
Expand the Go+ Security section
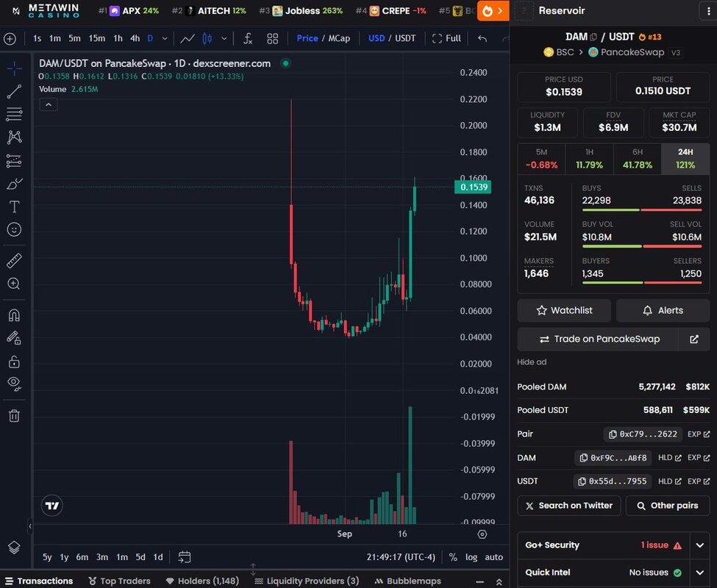[x=699, y=545]
